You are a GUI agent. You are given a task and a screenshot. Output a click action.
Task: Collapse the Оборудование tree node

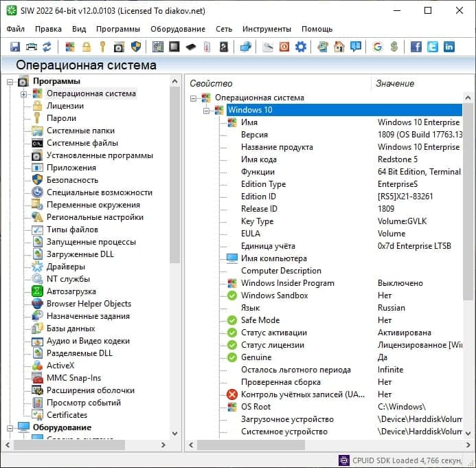pyautogui.click(x=10, y=428)
